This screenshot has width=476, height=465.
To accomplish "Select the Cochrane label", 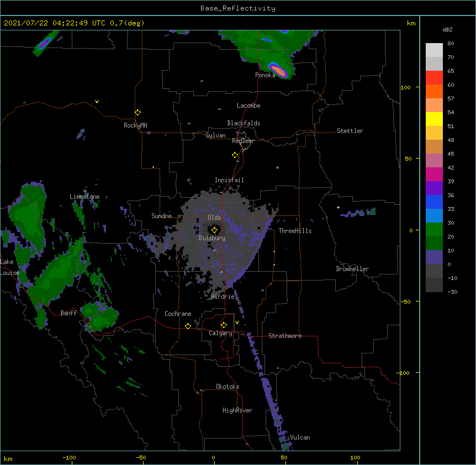I will tap(178, 314).
